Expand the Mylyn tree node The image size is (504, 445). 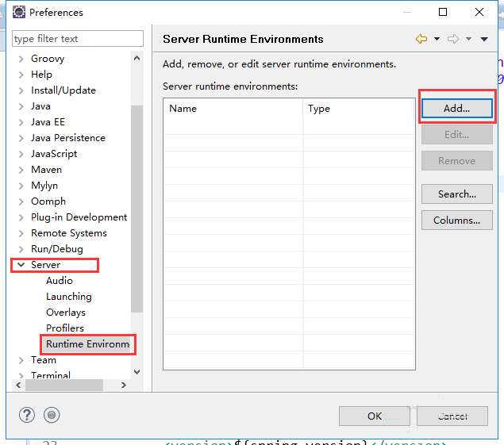(21, 186)
